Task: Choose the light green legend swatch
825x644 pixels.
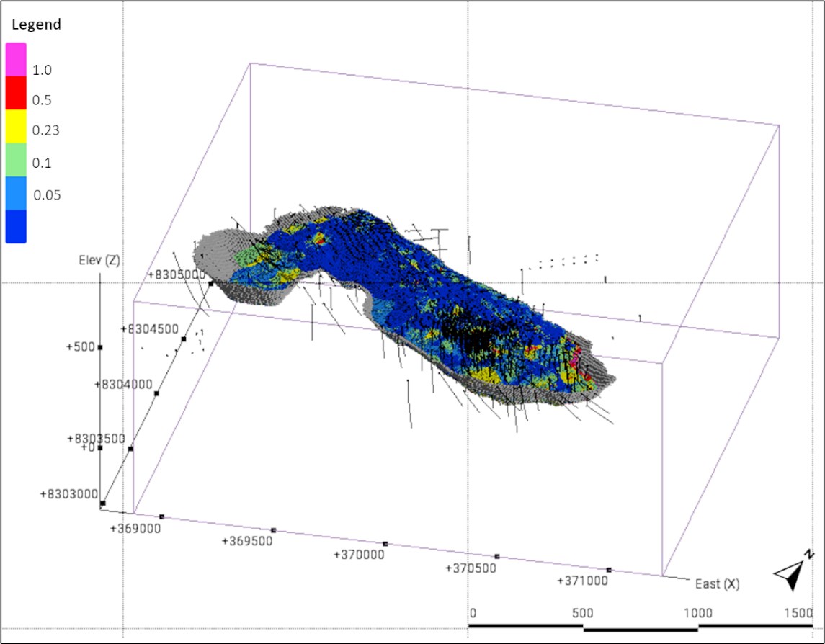Action: tap(17, 159)
